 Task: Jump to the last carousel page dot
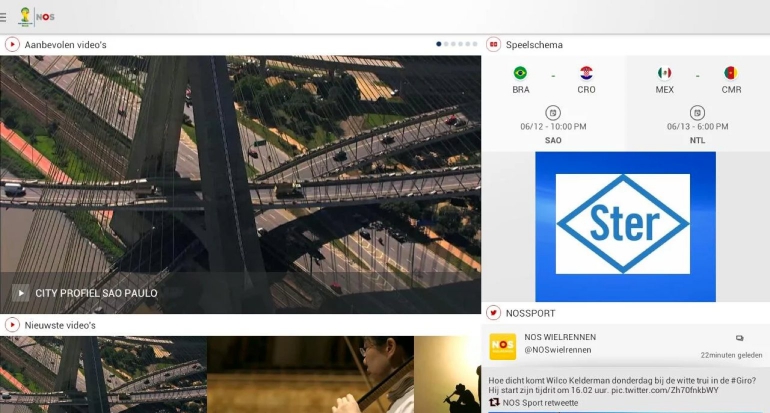[475, 44]
